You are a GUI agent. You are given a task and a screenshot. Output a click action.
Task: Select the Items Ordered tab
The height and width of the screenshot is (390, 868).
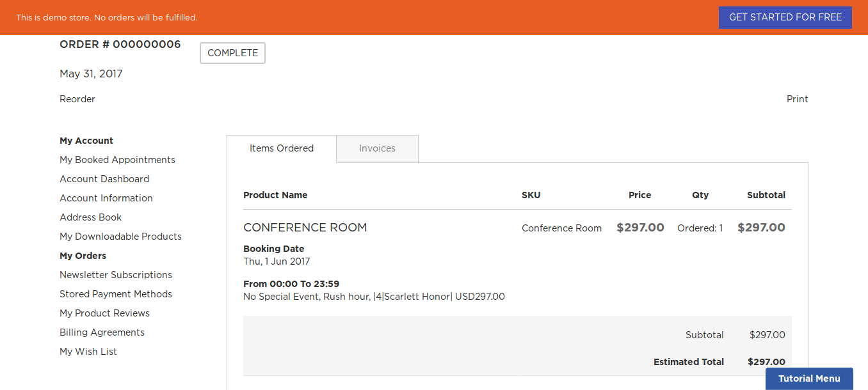282,148
